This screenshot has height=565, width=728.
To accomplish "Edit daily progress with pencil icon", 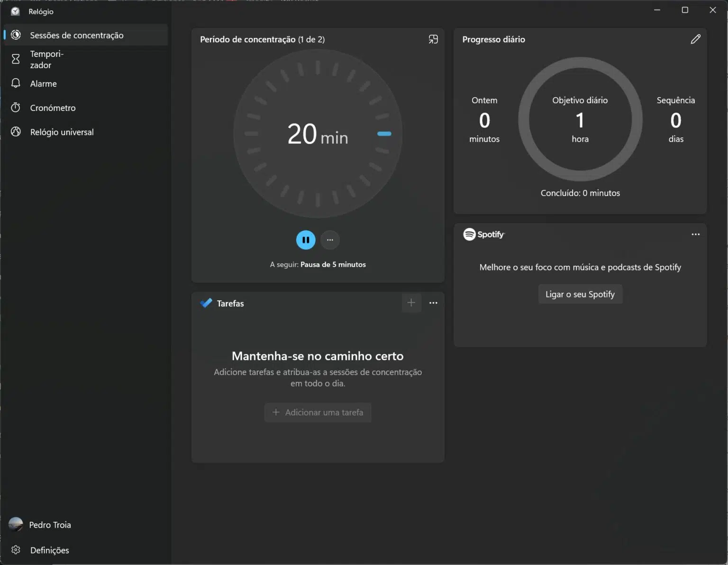I will [695, 39].
